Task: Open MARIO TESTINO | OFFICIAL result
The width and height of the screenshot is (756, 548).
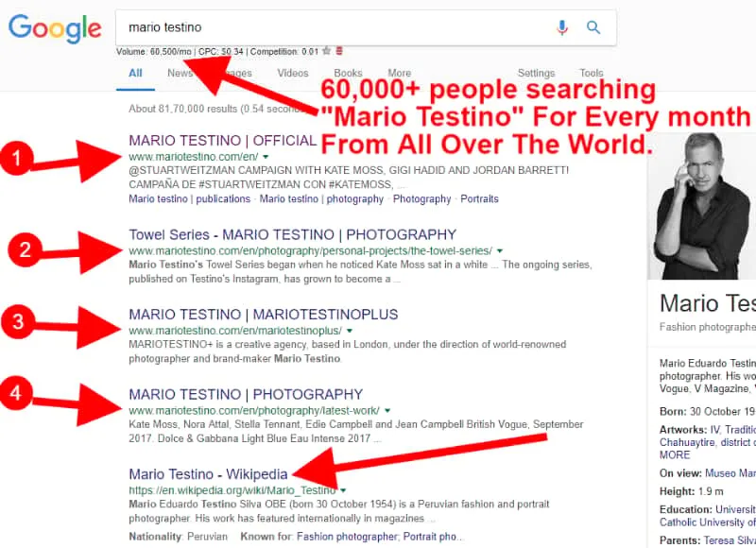Action: pyautogui.click(x=223, y=141)
